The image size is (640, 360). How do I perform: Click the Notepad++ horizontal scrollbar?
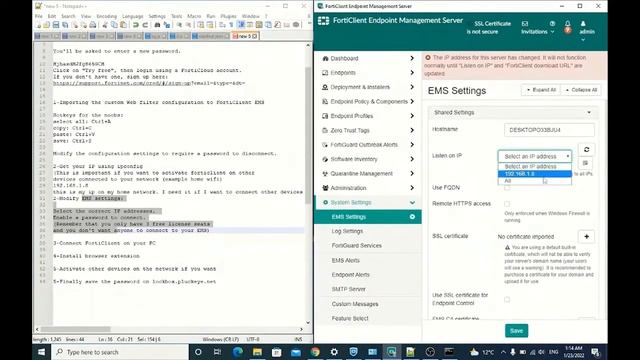tap(75, 329)
